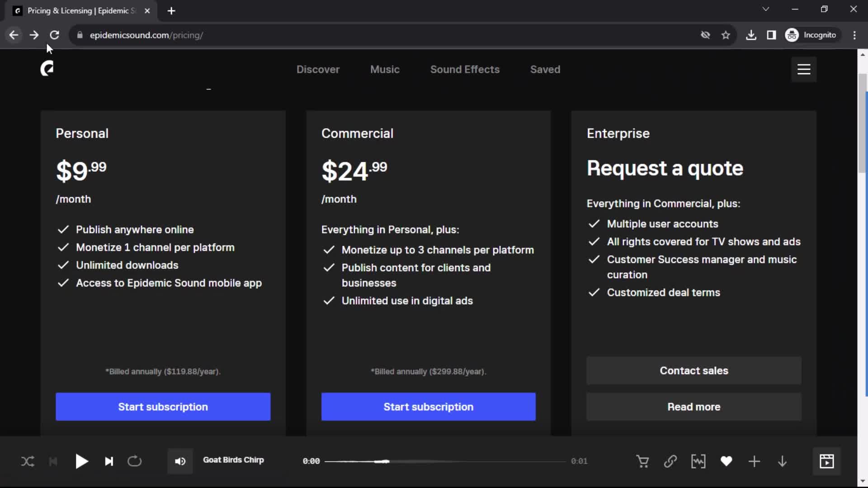
Task: Copy track link with chain icon
Action: (x=670, y=461)
